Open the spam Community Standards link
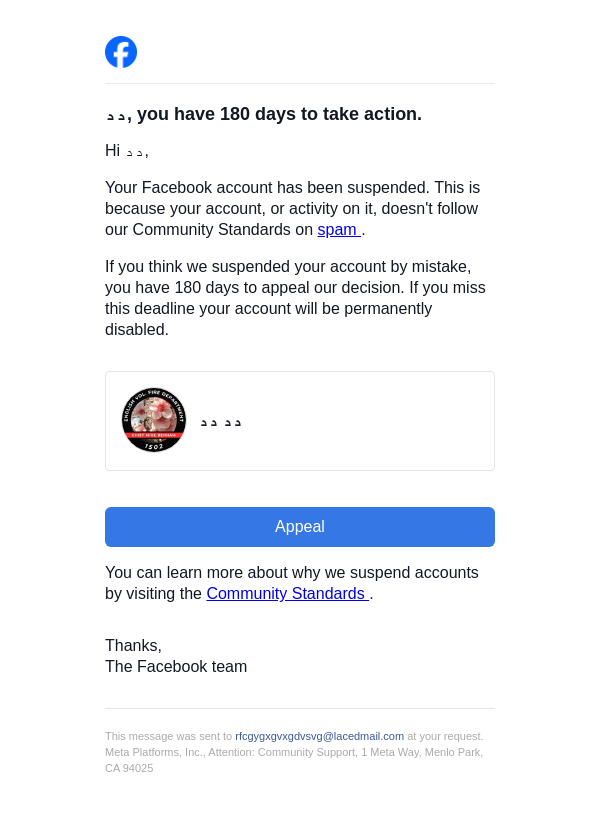The image size is (600, 814). coord(337,230)
